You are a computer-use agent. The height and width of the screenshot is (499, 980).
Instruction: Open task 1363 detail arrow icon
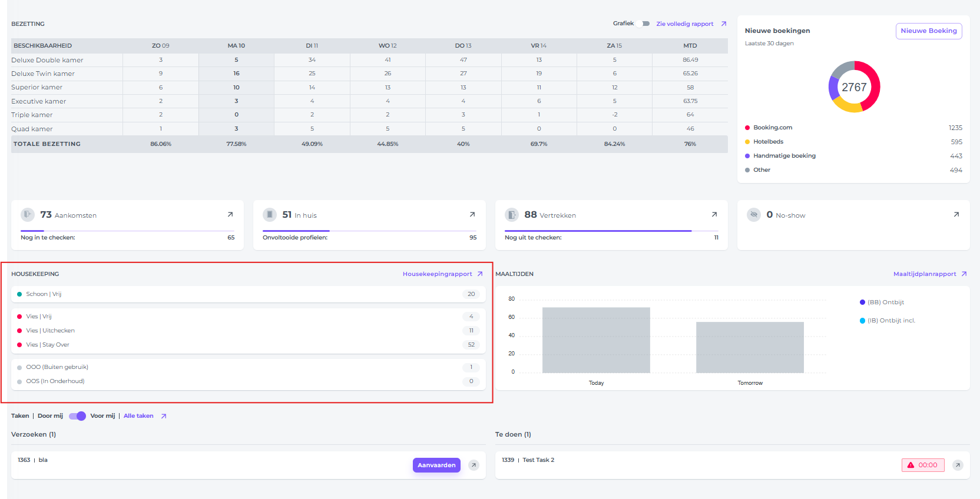point(474,465)
